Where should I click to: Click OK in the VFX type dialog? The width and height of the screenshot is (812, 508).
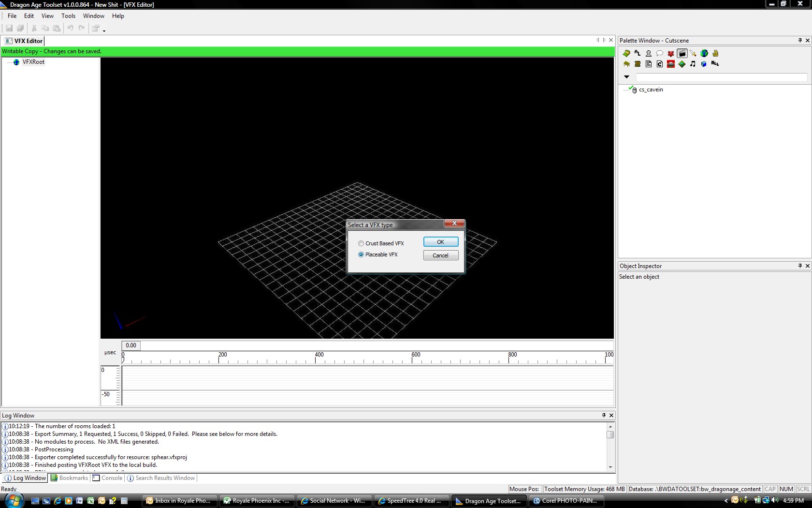440,242
